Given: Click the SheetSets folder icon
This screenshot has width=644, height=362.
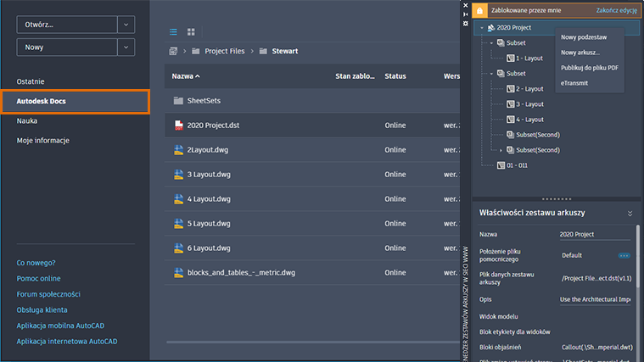Looking at the screenshot, I should coord(178,101).
